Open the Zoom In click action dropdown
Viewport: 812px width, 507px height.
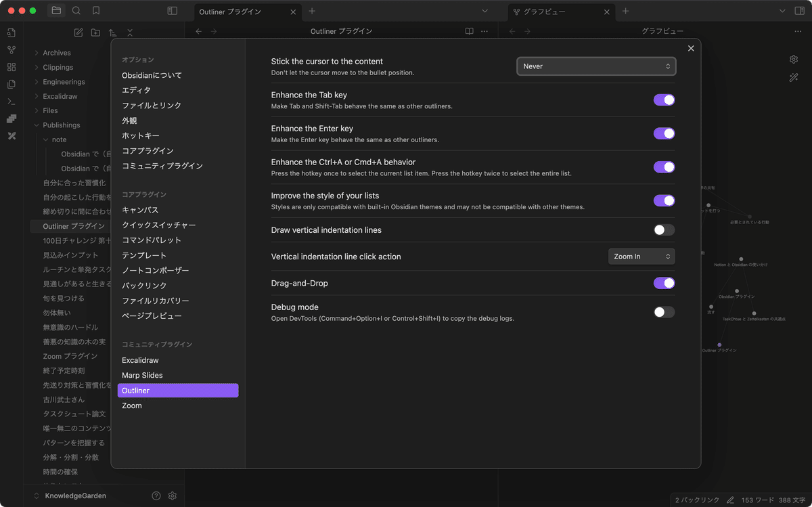(x=641, y=257)
